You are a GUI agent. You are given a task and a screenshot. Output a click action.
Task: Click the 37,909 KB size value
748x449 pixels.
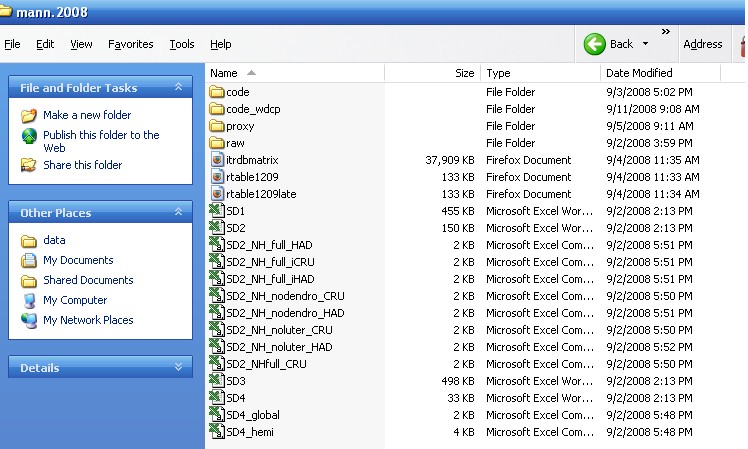tap(449, 160)
